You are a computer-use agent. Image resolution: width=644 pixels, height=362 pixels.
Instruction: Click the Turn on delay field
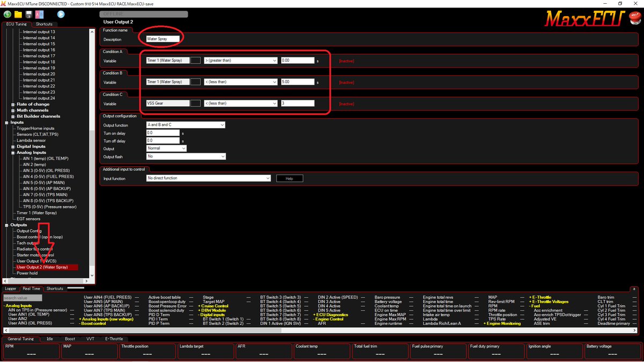pyautogui.click(x=163, y=132)
